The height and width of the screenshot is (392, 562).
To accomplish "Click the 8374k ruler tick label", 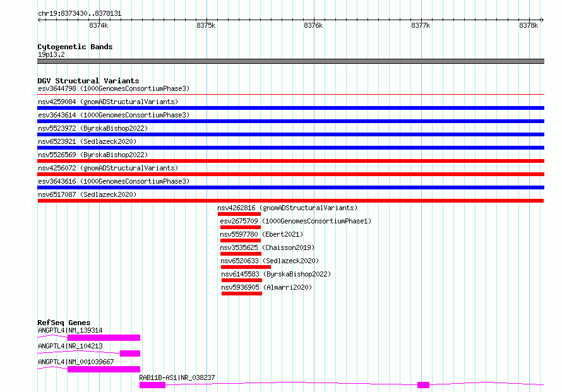I will pyautogui.click(x=99, y=25).
